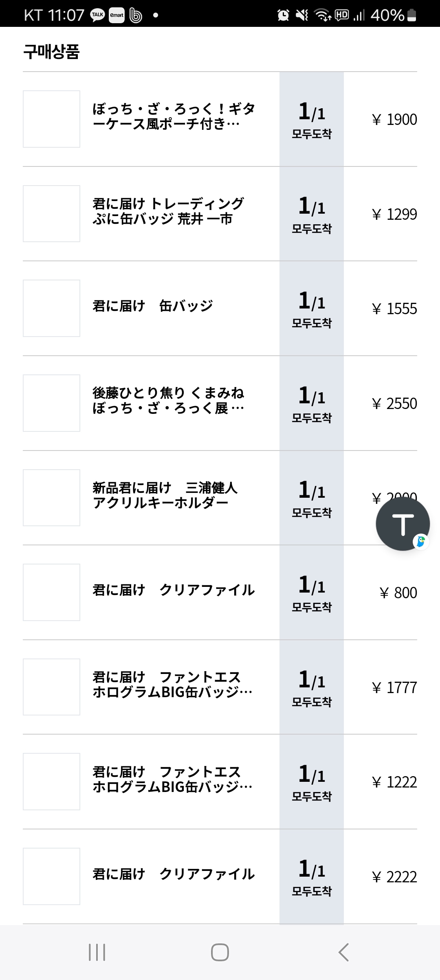Tap the Android back navigation arrow
The width and height of the screenshot is (440, 980).
343,952
